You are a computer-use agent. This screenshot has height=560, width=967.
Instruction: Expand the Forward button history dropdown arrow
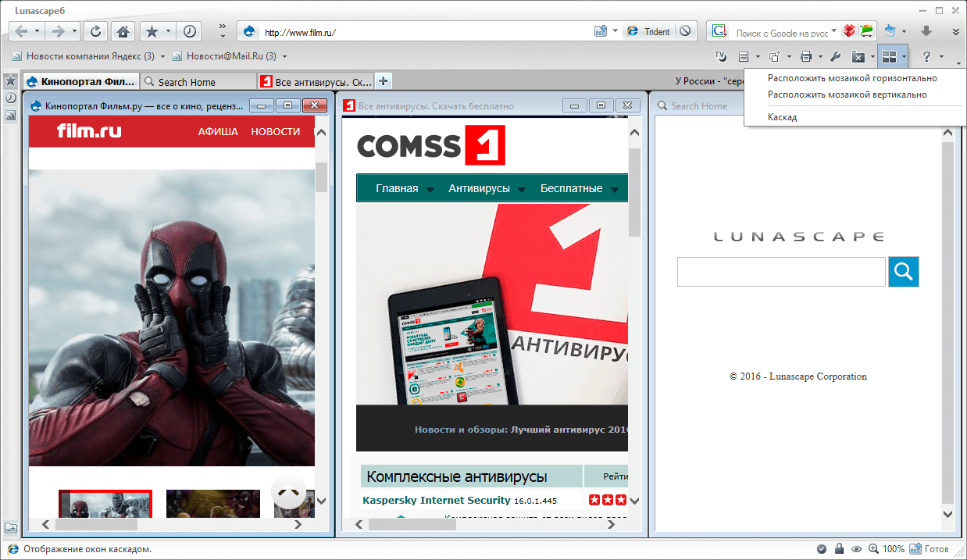tap(74, 31)
